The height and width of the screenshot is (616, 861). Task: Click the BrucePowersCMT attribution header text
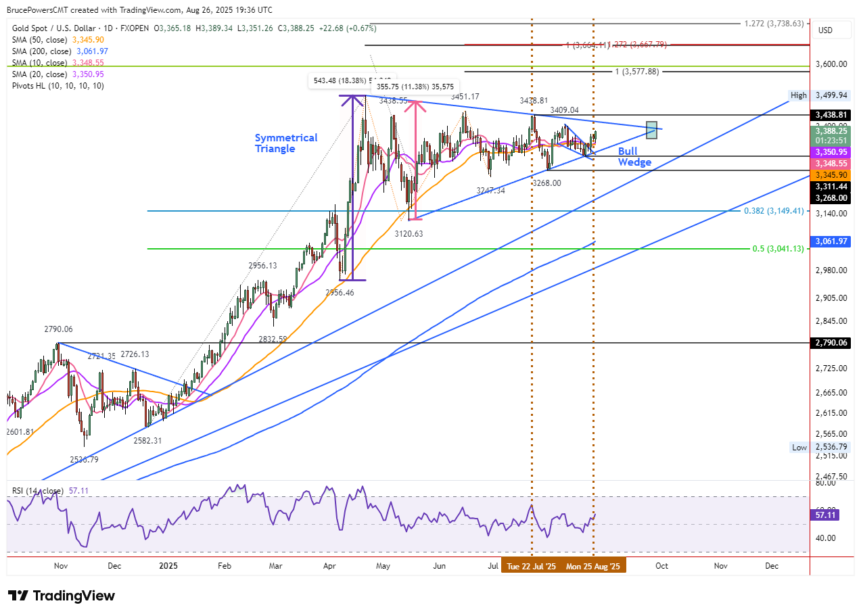tap(140, 10)
